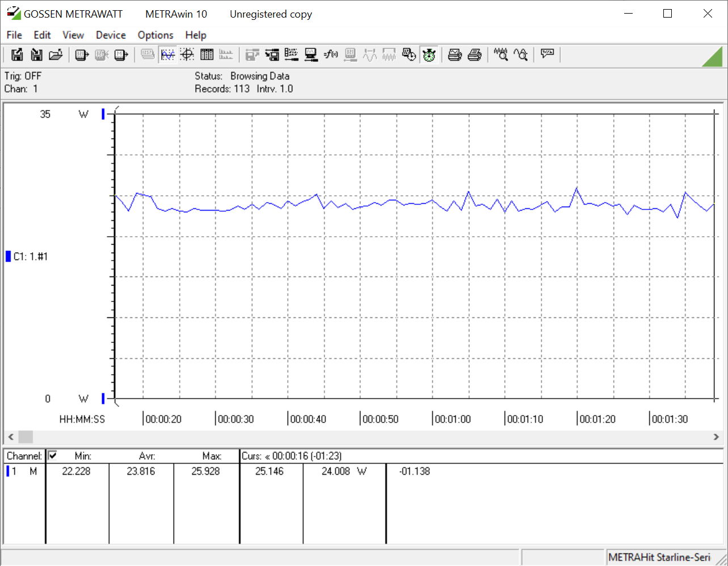Screen dimensions: 728x566
Task: Open the View menu
Action: coord(73,35)
